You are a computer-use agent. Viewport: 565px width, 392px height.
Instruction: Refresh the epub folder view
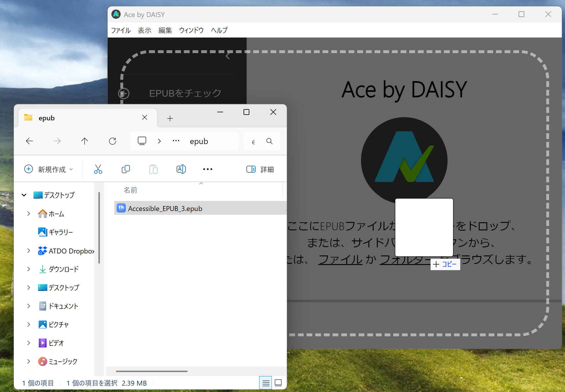tap(113, 141)
